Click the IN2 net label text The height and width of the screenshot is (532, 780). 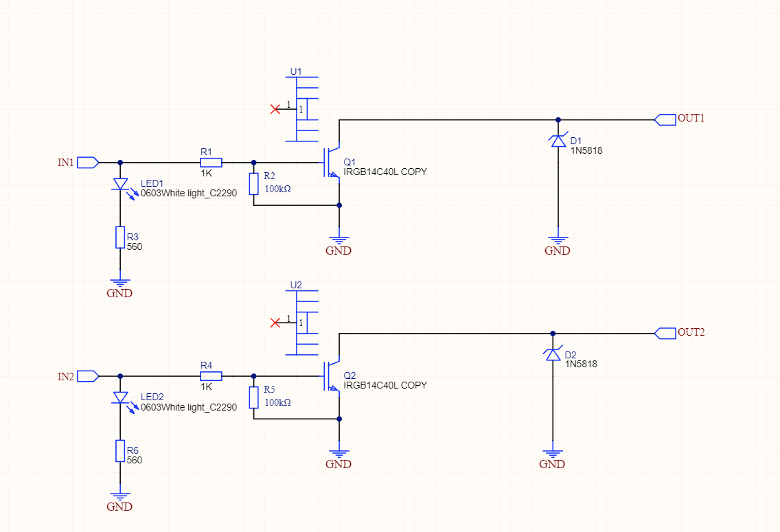[66, 377]
